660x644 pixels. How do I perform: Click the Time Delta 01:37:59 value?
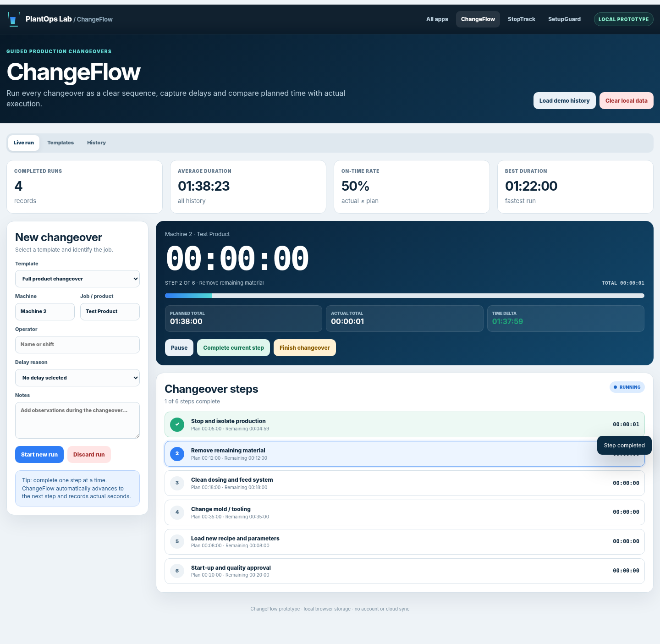507,322
